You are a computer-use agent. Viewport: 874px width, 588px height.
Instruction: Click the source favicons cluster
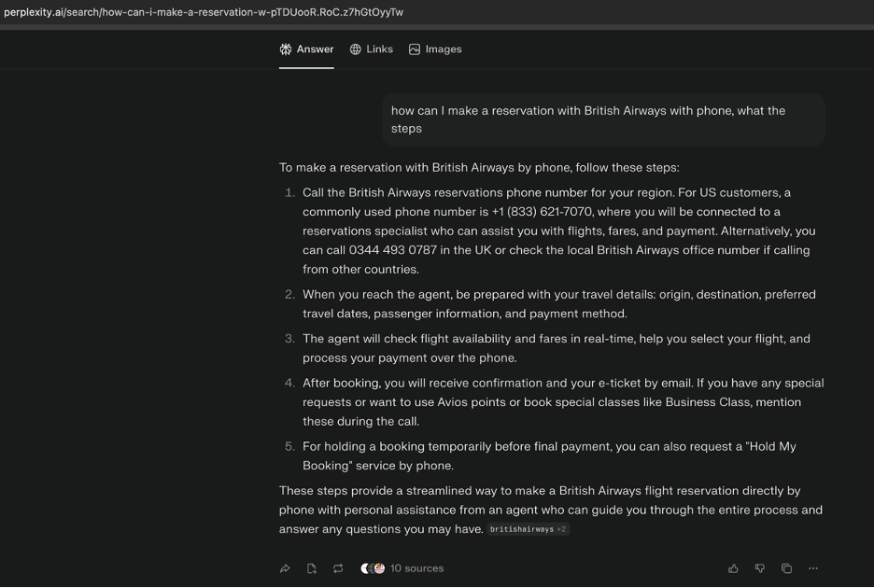tap(373, 568)
